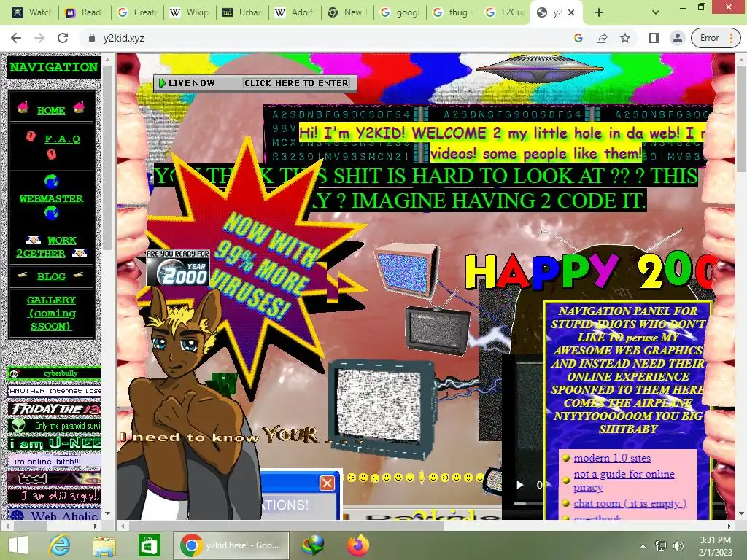Close the active y2 tab
Image resolution: width=747 pixels, height=560 pixels.
pyautogui.click(x=572, y=12)
